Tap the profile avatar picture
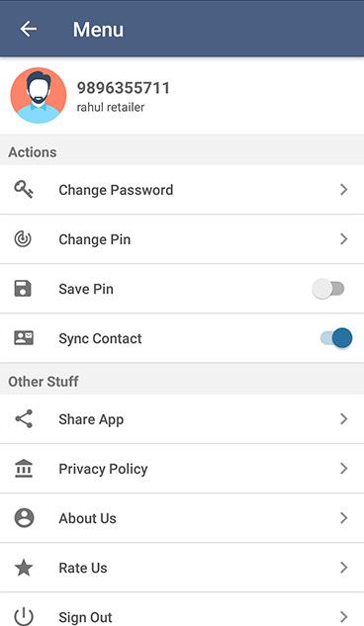Image resolution: width=364 pixels, height=626 pixels. click(x=39, y=95)
